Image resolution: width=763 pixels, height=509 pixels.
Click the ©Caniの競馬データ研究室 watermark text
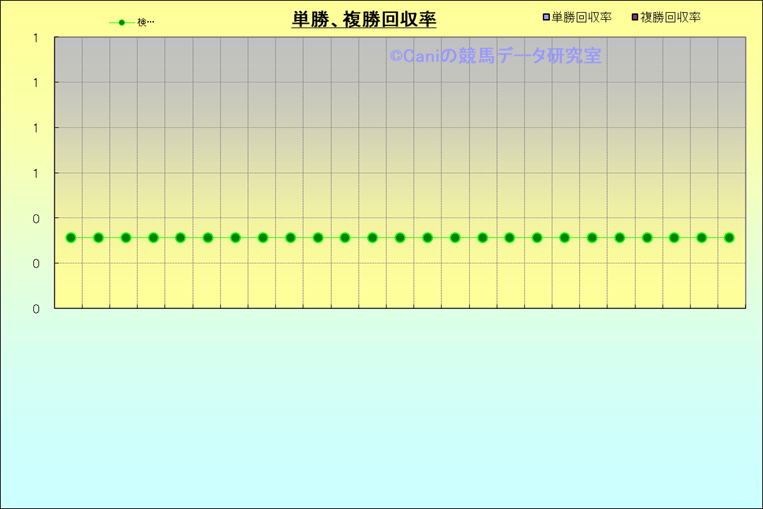click(x=495, y=56)
